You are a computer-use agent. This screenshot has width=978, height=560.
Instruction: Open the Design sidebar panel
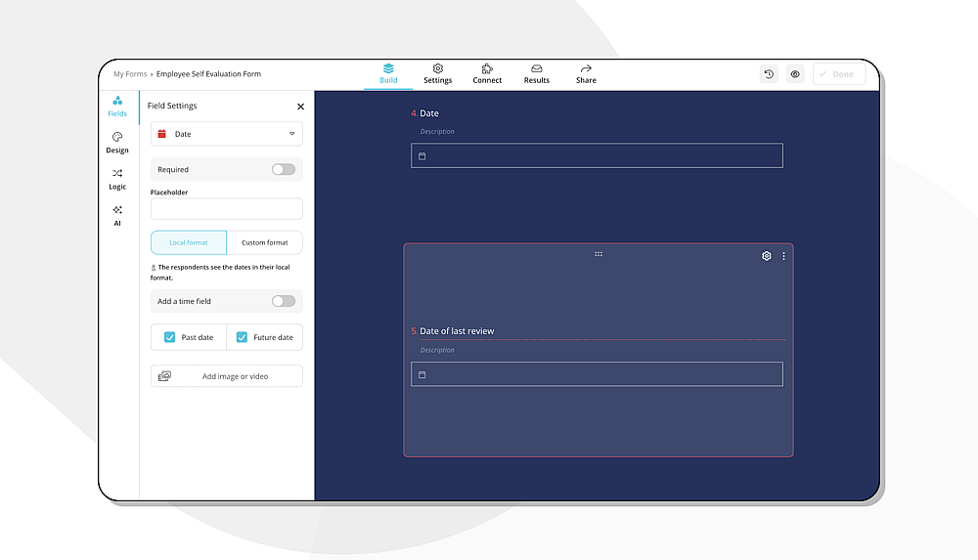click(117, 143)
